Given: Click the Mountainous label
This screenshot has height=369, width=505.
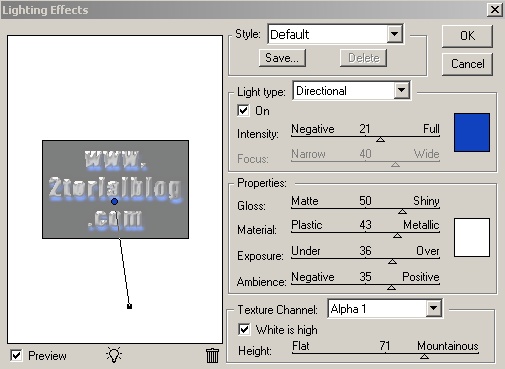Looking at the screenshot, I should (448, 346).
